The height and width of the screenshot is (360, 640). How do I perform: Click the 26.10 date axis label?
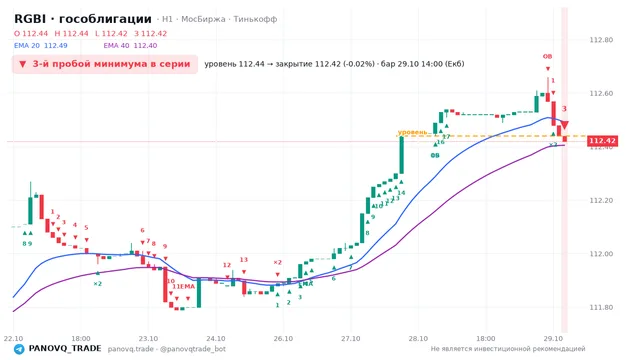(283, 339)
